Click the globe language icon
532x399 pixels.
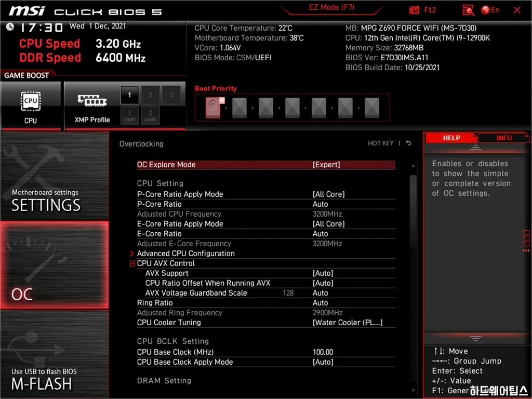pyautogui.click(x=486, y=10)
